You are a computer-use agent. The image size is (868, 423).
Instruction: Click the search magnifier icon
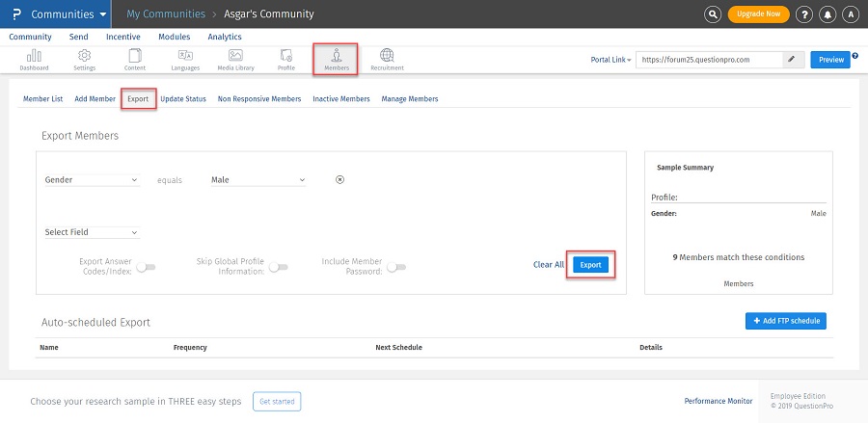[712, 14]
